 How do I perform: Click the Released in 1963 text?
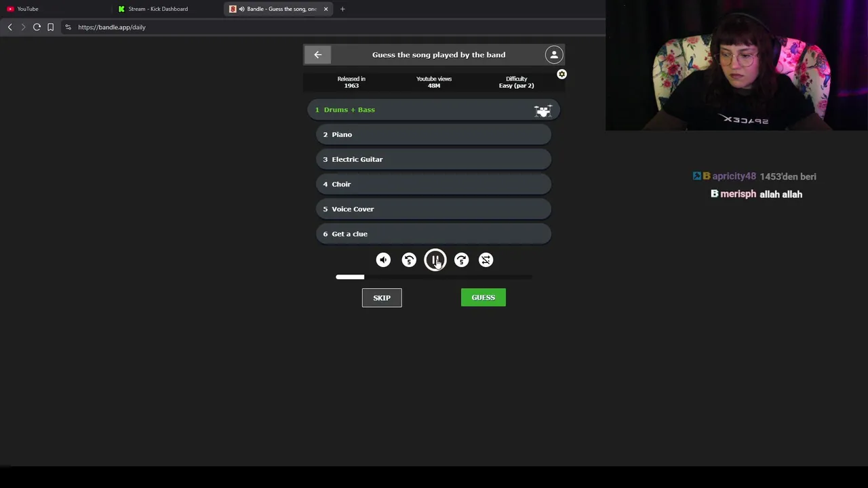click(351, 82)
